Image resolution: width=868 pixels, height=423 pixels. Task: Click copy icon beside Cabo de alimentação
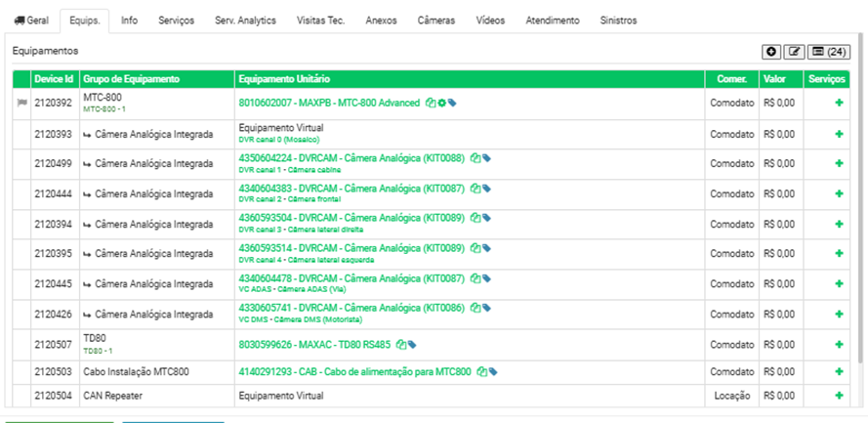click(x=481, y=372)
